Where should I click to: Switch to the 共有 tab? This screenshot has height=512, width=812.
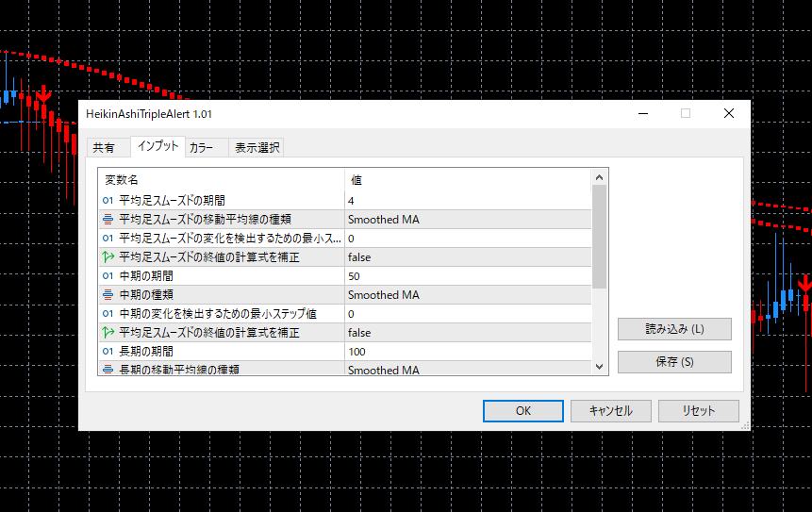click(x=104, y=147)
